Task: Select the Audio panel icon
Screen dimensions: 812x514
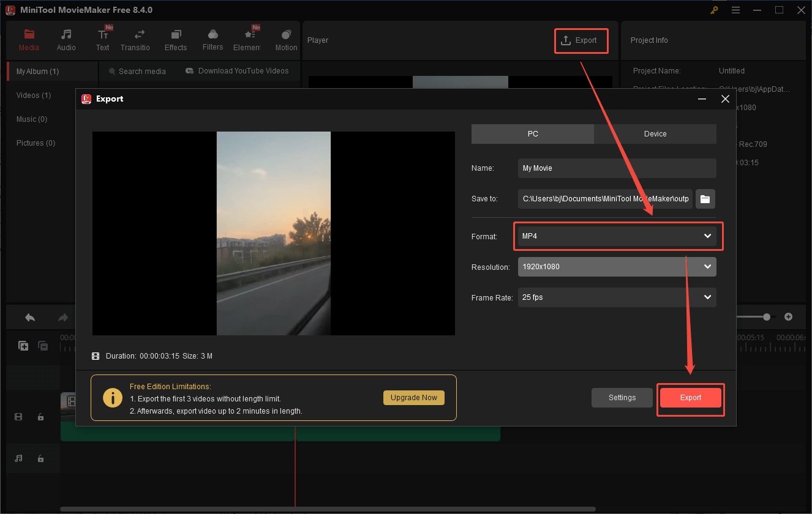Action: coord(66,39)
